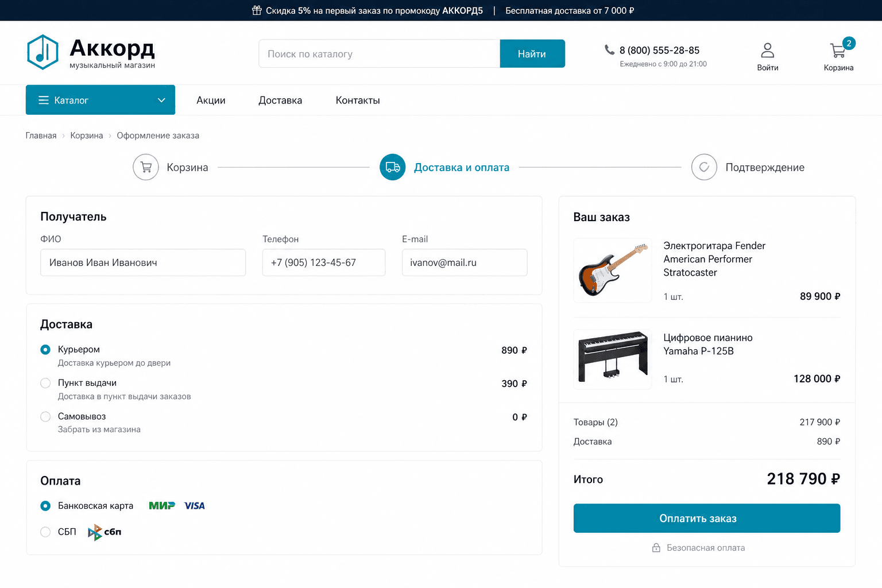This screenshot has width=882, height=588.
Task: Click Забрать из магазина description
Action: 99,430
